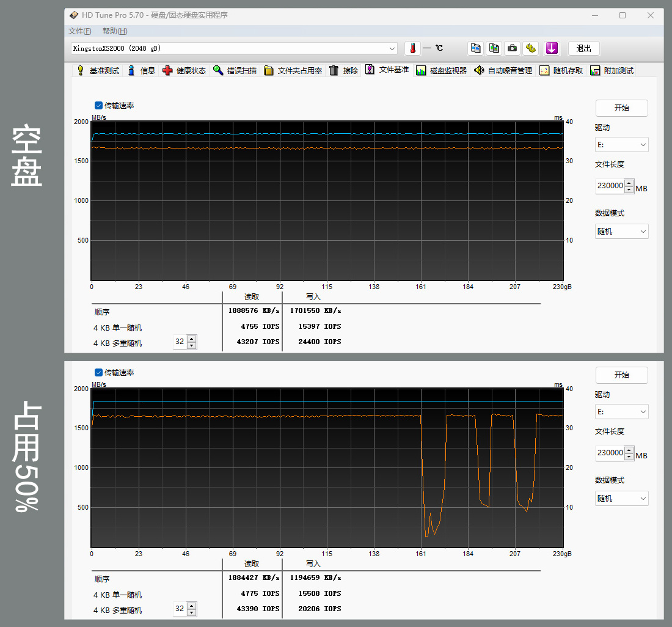Click the 退出 button
The height and width of the screenshot is (627, 672).
click(x=583, y=48)
